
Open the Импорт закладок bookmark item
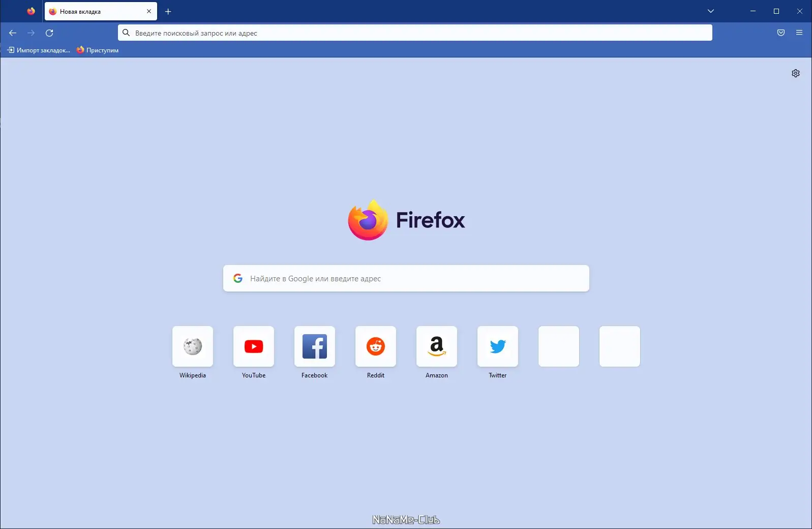(x=39, y=50)
